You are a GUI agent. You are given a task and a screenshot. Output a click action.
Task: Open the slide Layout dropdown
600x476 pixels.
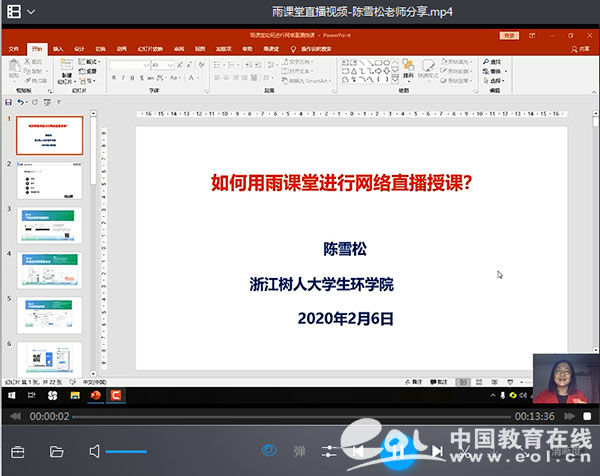(89, 62)
